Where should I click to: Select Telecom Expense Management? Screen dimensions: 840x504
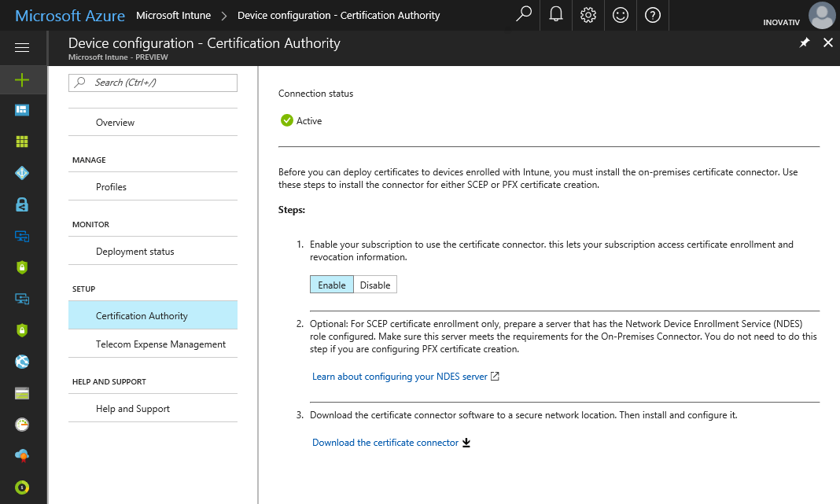(160, 344)
